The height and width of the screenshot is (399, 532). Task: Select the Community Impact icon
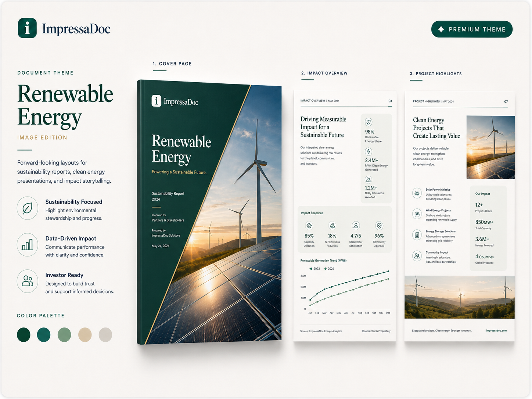click(417, 256)
